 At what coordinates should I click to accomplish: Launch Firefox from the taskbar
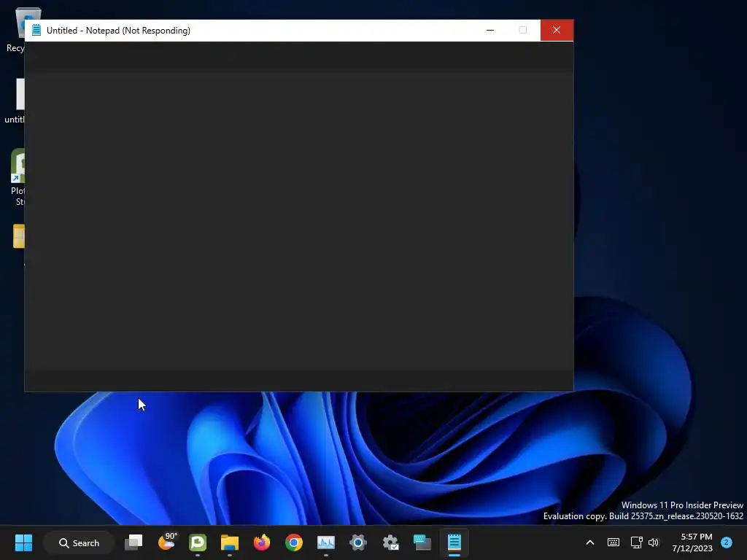[x=262, y=542]
